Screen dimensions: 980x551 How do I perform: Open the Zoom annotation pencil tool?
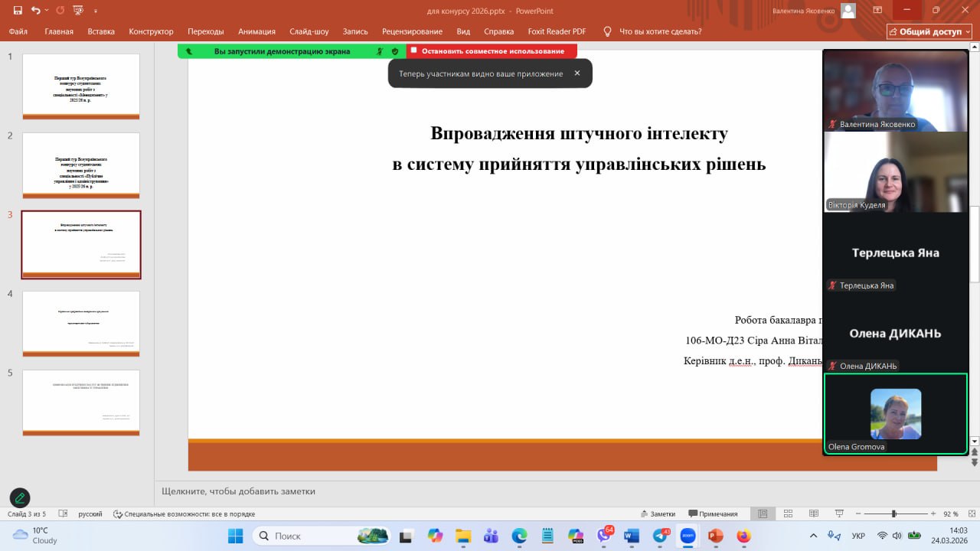pyautogui.click(x=20, y=498)
